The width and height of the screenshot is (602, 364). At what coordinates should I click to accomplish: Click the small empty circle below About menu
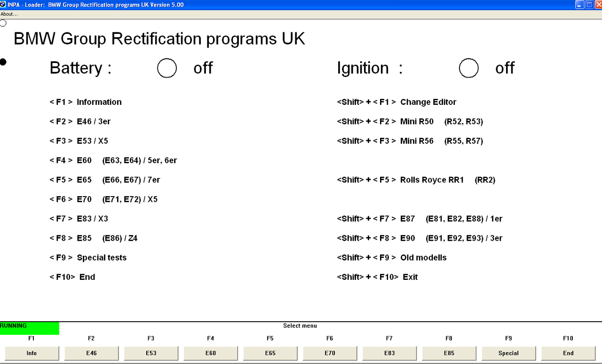[3, 23]
